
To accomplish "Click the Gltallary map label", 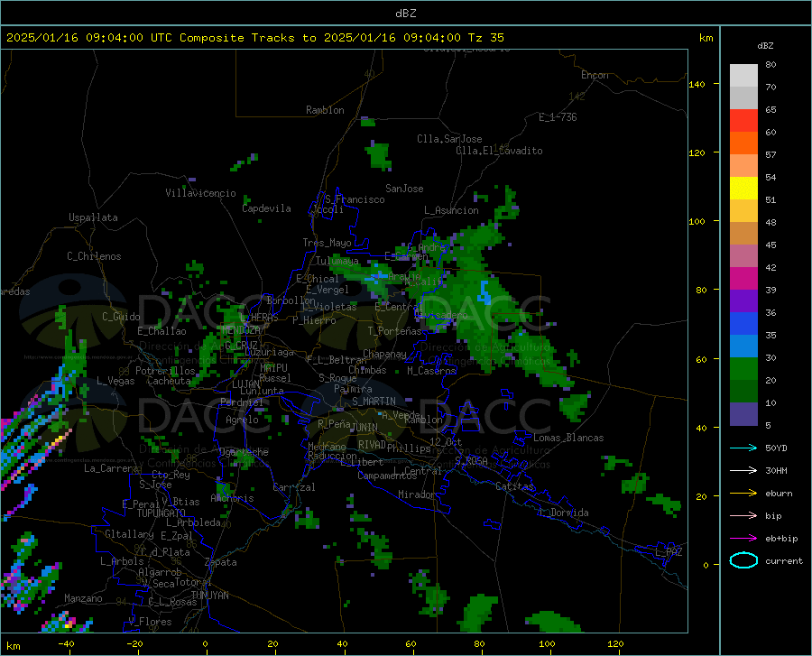I will (129, 534).
